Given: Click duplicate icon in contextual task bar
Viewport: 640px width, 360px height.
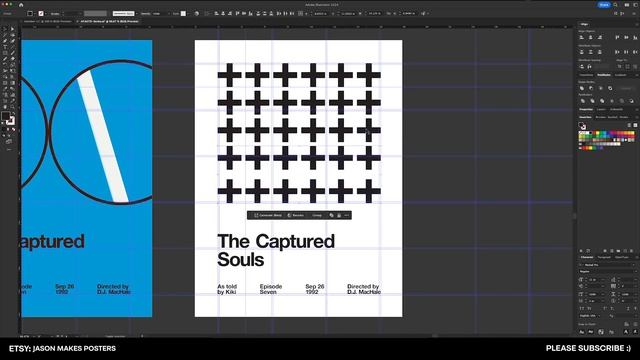Looking at the screenshot, I should coord(331,215).
